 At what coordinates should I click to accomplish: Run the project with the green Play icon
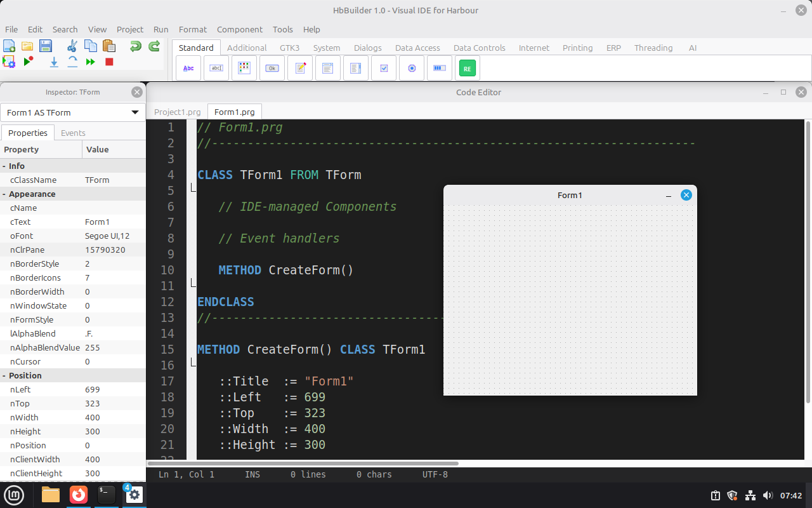click(27, 62)
